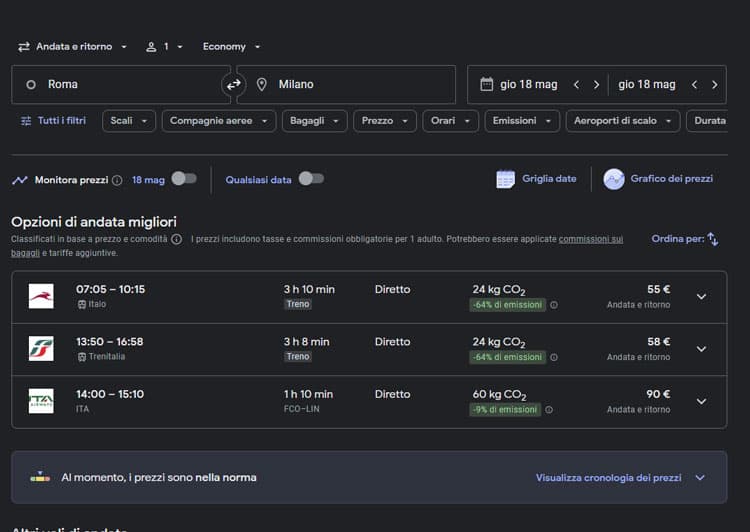
Task: Open passenger count dropdown
Action: click(165, 46)
